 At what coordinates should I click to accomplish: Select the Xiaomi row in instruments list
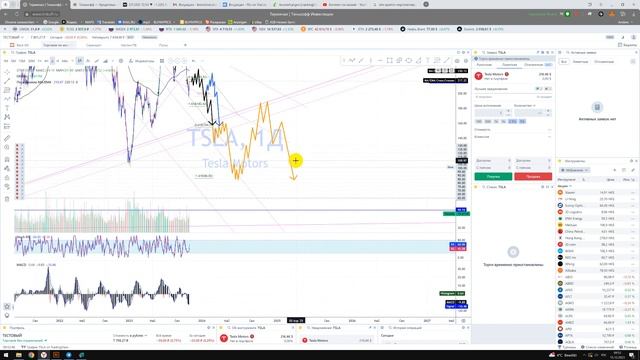[596, 192]
